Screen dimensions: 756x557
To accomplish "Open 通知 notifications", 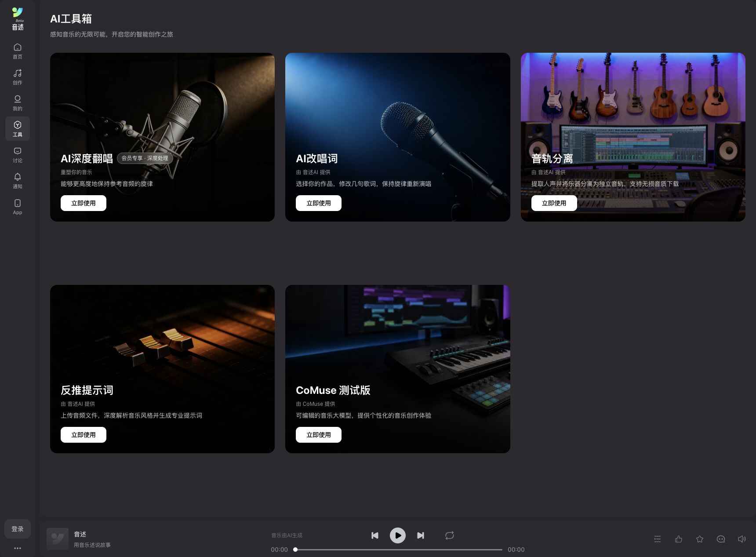I will (x=18, y=181).
